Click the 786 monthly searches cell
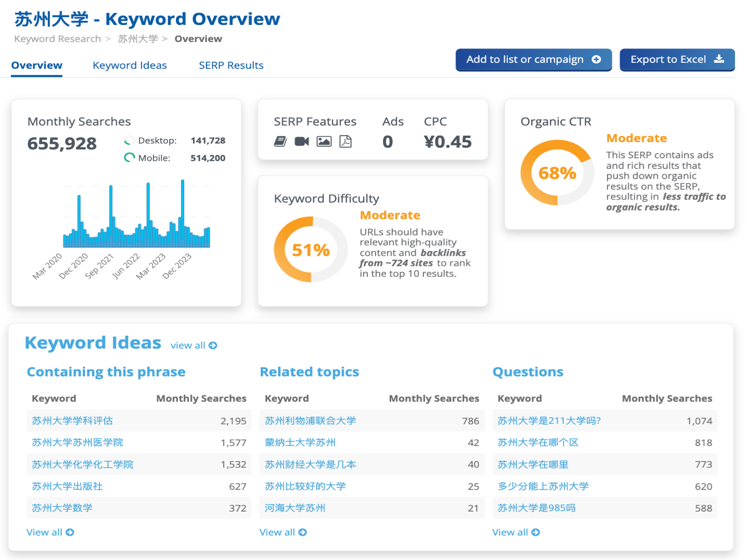This screenshot has height=560, width=747. [471, 421]
